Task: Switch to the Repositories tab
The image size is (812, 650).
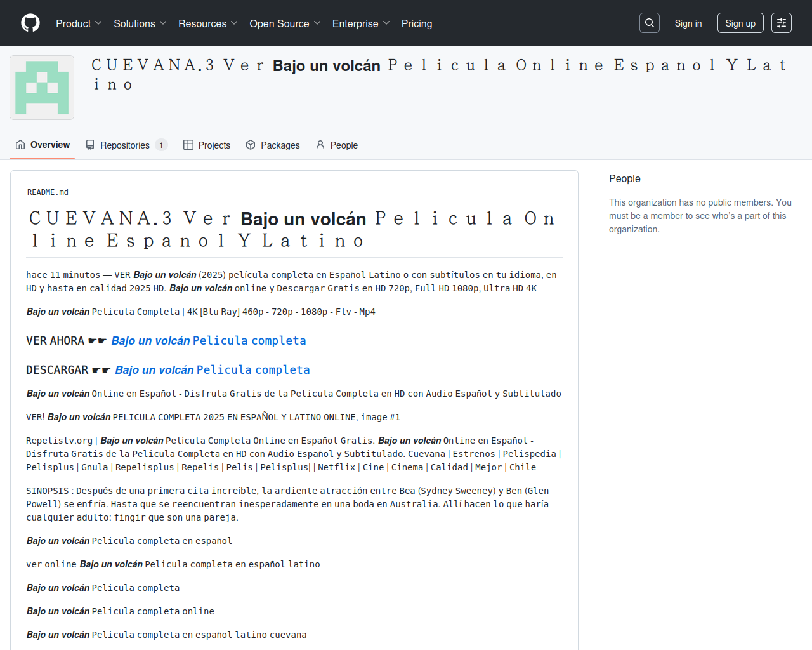Action: point(126,145)
